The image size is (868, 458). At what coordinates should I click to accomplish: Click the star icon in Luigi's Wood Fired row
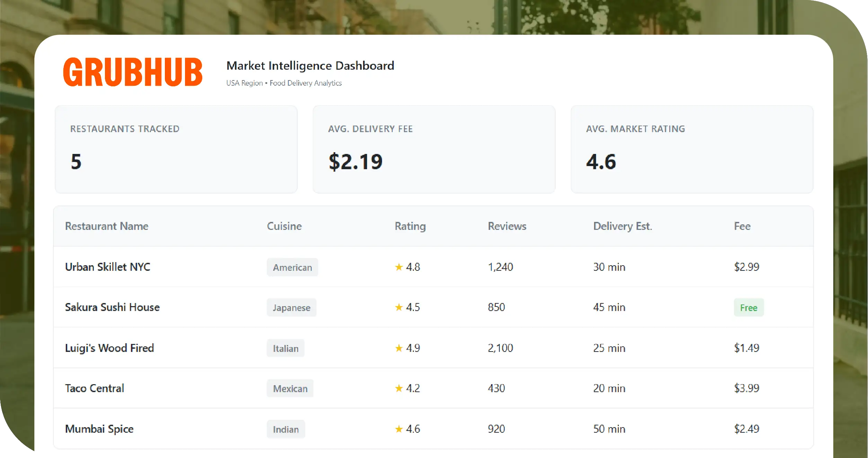pos(399,348)
